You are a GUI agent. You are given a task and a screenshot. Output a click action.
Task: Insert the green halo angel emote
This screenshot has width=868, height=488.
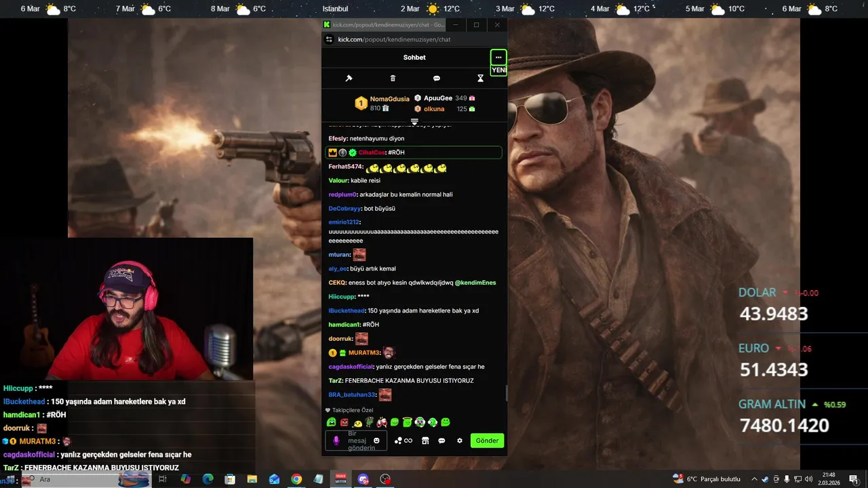click(407, 422)
